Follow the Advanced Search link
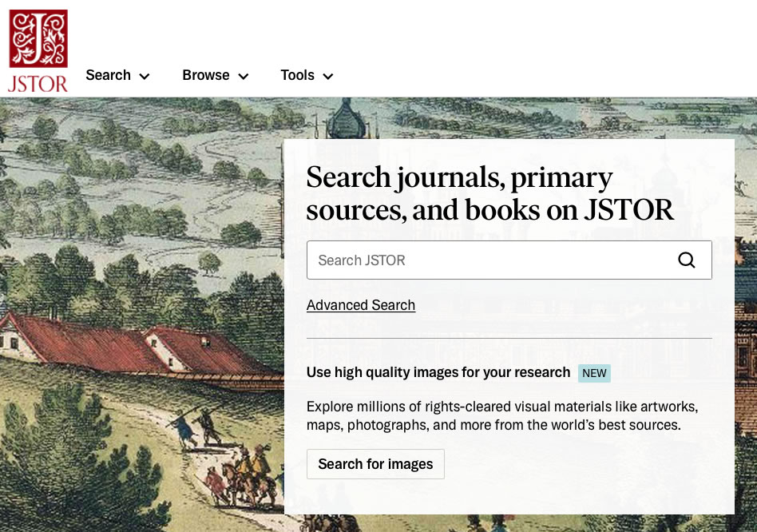This screenshot has height=532, width=757. 361,305
